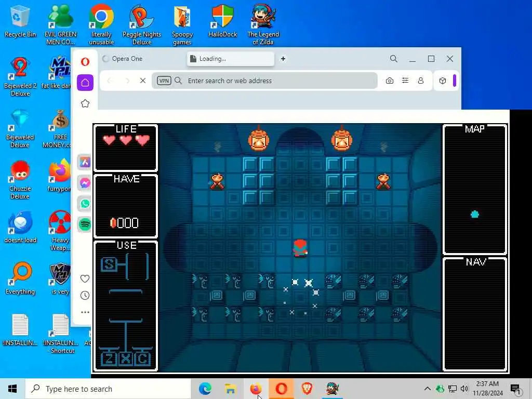Open the Spoopy games folder

click(182, 24)
